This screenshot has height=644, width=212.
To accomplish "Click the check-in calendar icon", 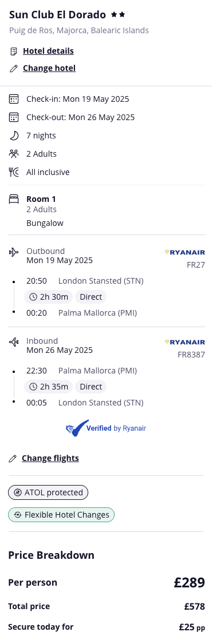I will (14, 99).
